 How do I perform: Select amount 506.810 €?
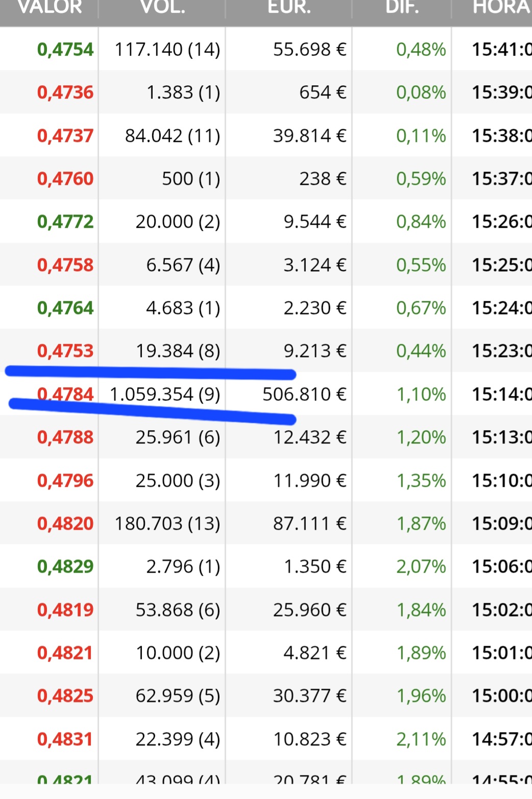pyautogui.click(x=305, y=394)
